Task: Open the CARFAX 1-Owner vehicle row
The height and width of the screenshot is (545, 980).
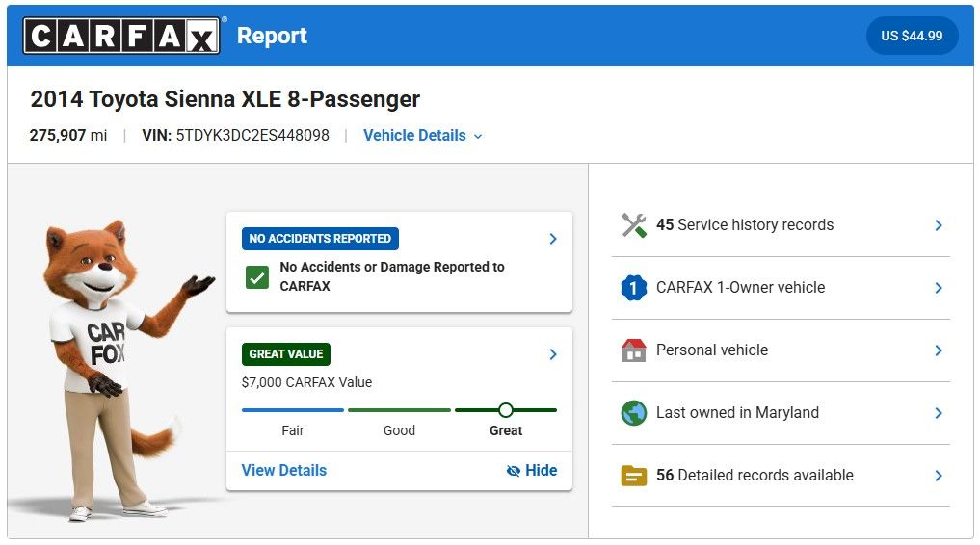Action: pyautogui.click(x=939, y=288)
